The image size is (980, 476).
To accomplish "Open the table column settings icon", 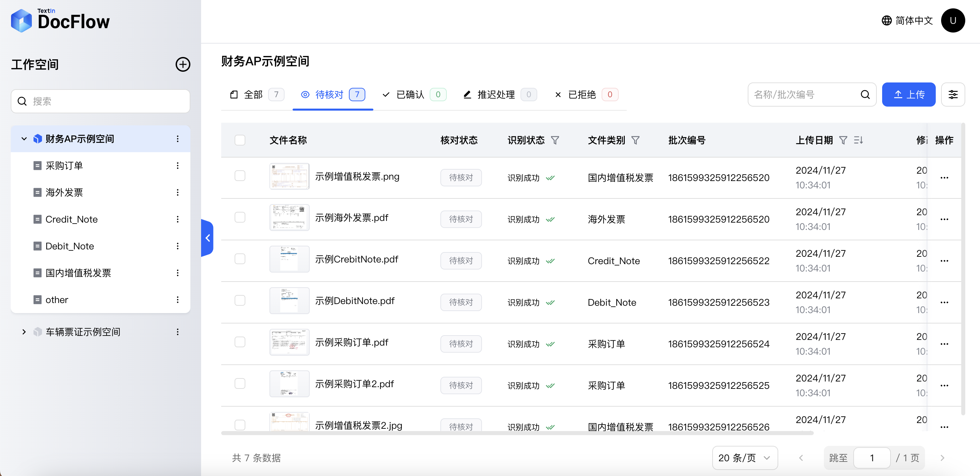I will pos(953,95).
